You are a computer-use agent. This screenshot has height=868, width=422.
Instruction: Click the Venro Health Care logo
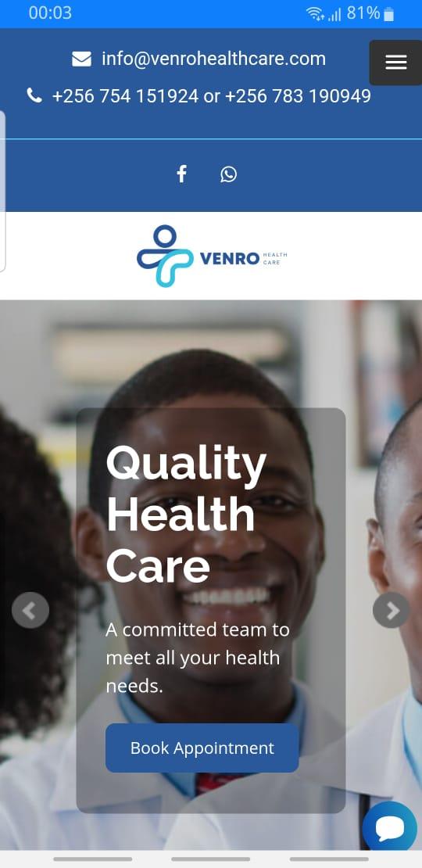212,256
